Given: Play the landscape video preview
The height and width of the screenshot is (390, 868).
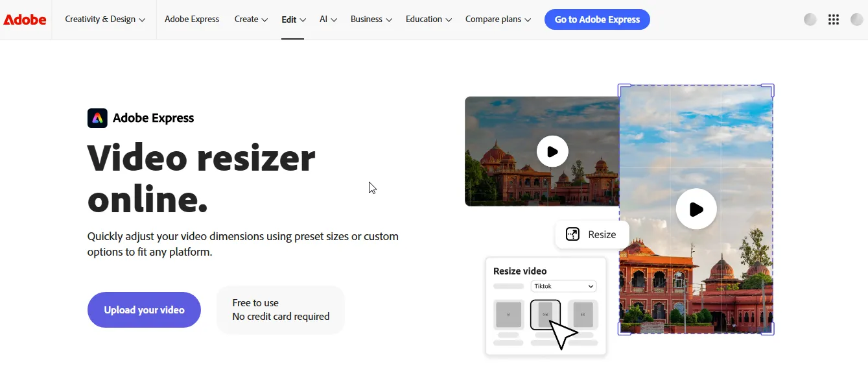Looking at the screenshot, I should pyautogui.click(x=552, y=152).
